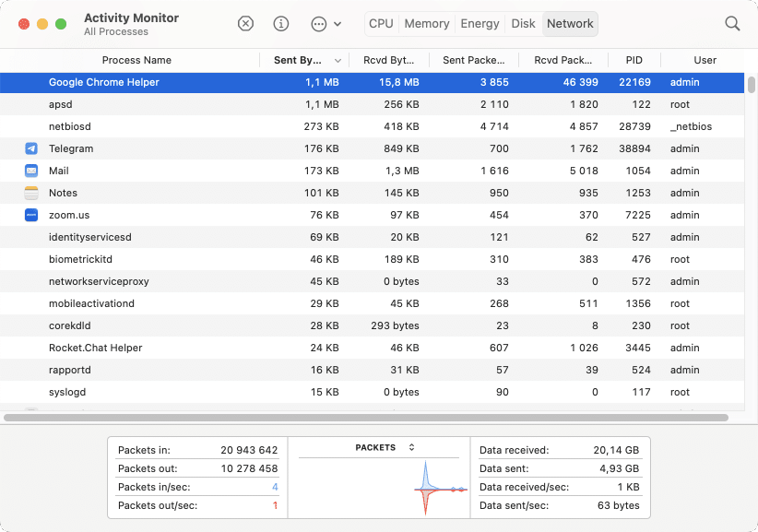Screen dimensions: 758x532
Task: Click the 46 399 received packets cell
Action: pyautogui.click(x=580, y=82)
